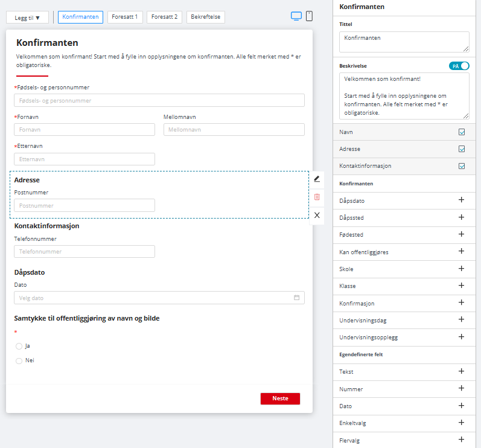Viewport: 481px width, 448px height.
Task: Click the Tittel text box
Action: coord(404,42)
